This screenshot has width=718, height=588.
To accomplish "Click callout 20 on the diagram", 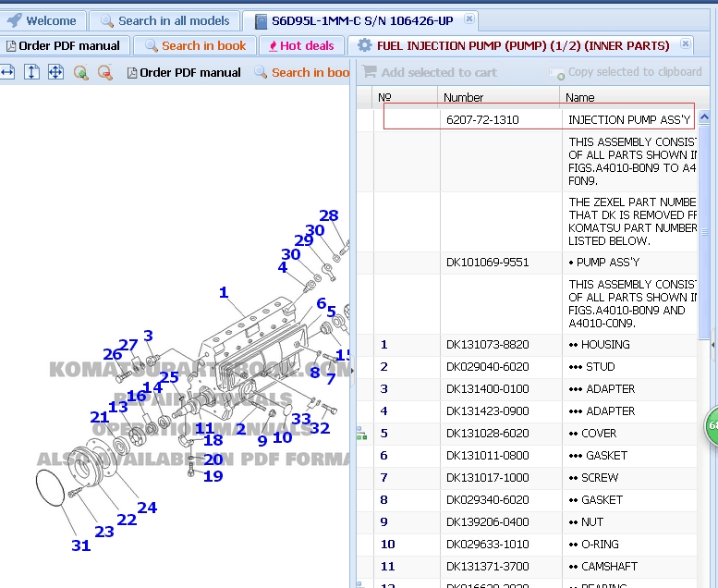I will [x=213, y=459].
